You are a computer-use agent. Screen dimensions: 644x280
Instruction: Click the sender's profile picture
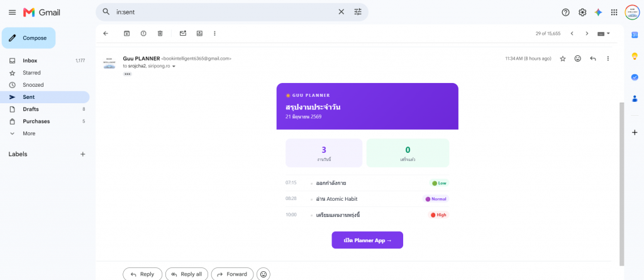(109, 63)
